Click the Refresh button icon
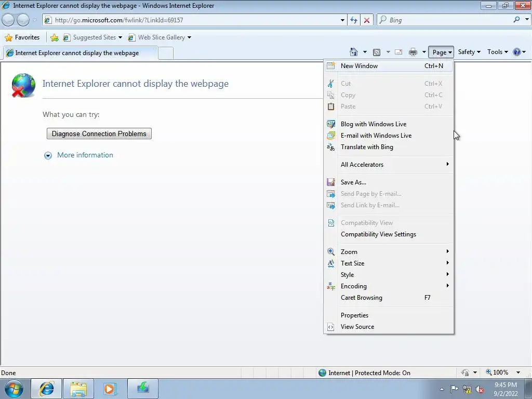This screenshot has height=399, width=532. (x=354, y=20)
